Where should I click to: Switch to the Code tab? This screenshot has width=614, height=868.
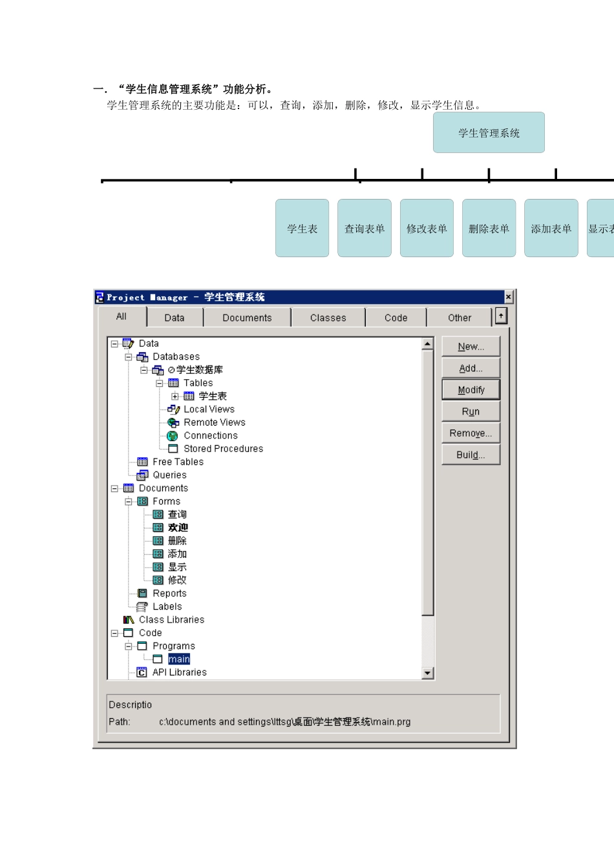396,318
